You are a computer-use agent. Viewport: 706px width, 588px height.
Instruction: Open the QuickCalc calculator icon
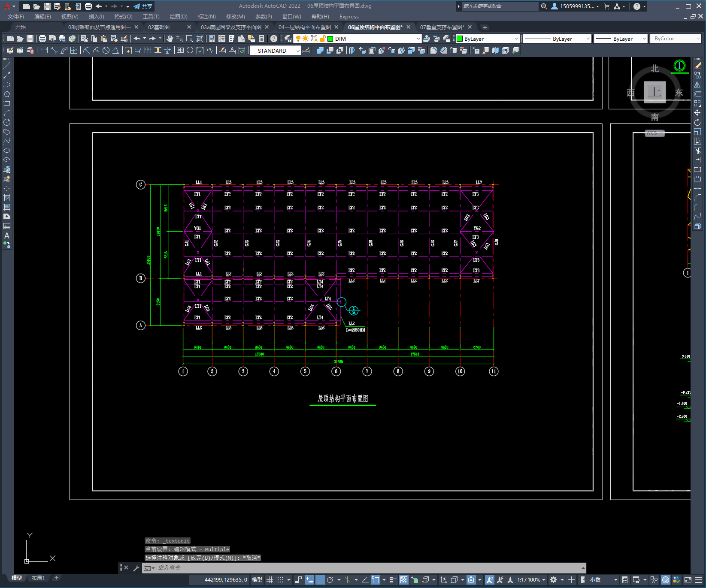(x=261, y=39)
